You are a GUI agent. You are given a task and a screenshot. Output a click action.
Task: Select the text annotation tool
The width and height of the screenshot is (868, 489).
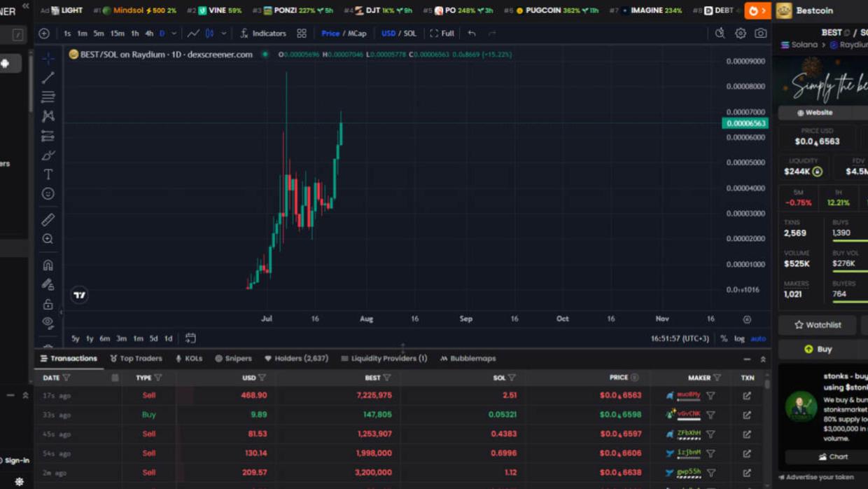[48, 174]
